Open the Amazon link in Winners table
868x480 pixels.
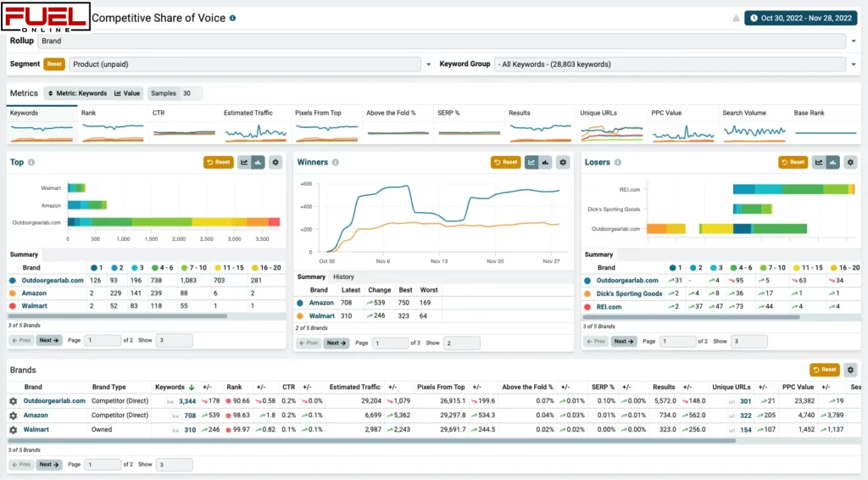tap(321, 303)
